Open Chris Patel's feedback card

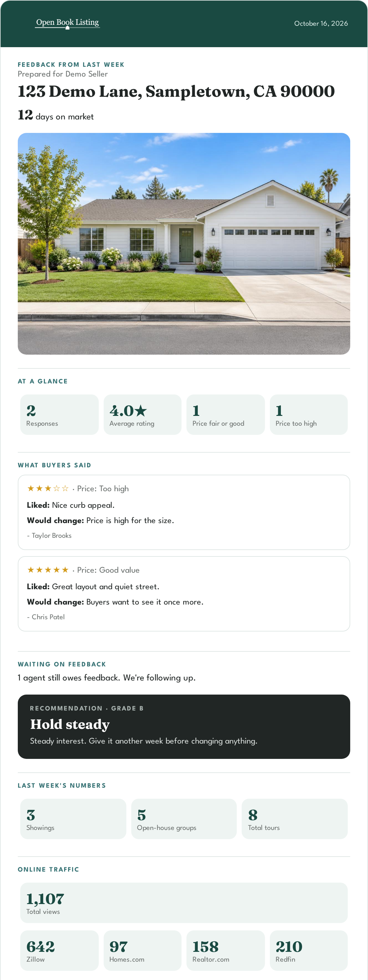point(184,594)
